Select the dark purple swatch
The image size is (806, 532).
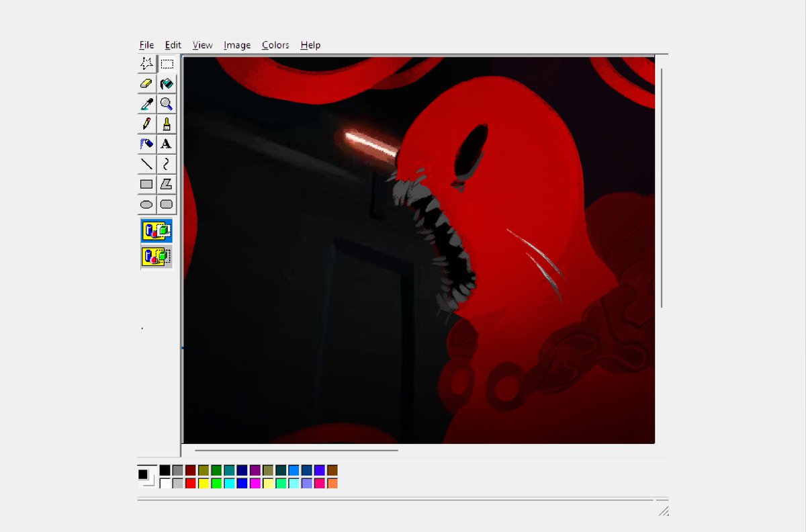click(x=255, y=470)
